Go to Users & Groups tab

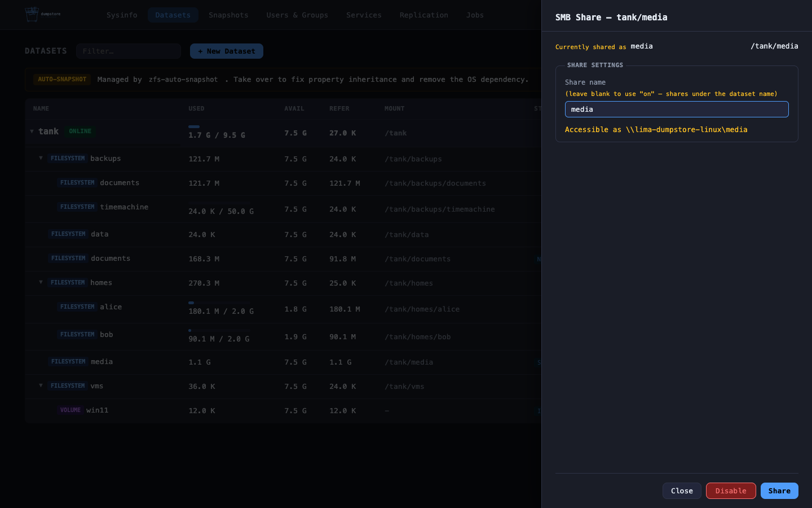(297, 15)
